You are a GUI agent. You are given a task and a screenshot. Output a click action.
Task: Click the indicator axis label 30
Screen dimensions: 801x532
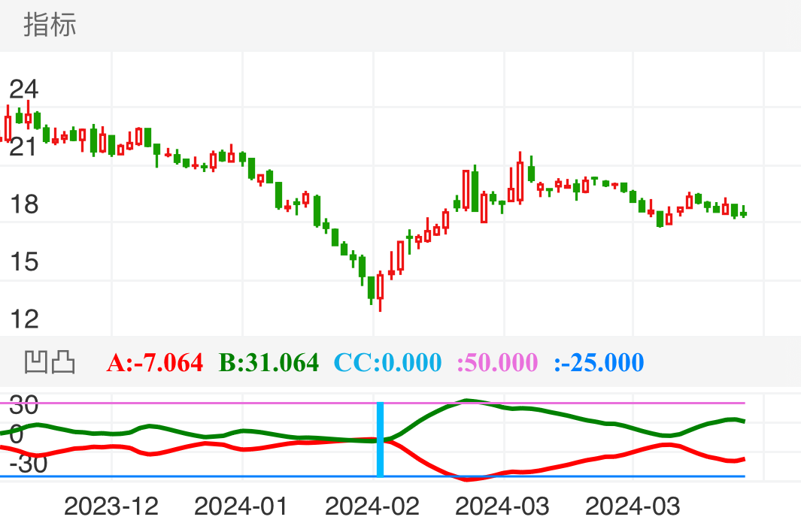click(23, 407)
